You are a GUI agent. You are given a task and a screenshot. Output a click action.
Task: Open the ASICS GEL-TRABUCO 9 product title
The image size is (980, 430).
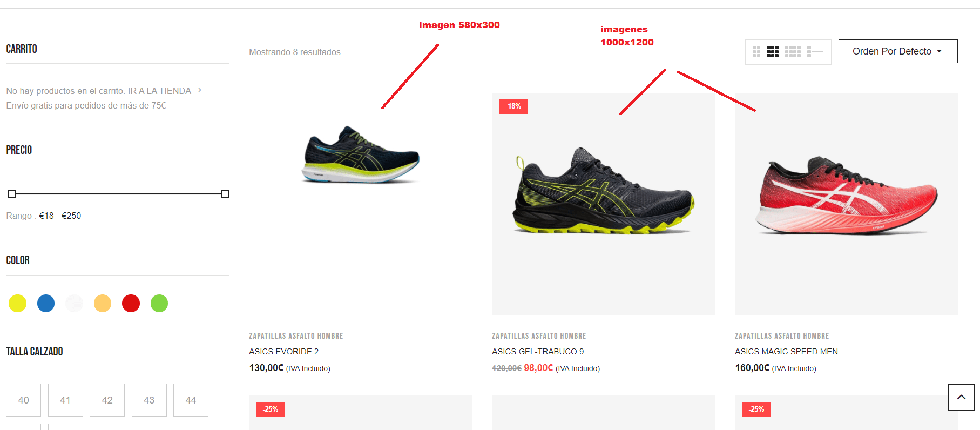(x=538, y=352)
